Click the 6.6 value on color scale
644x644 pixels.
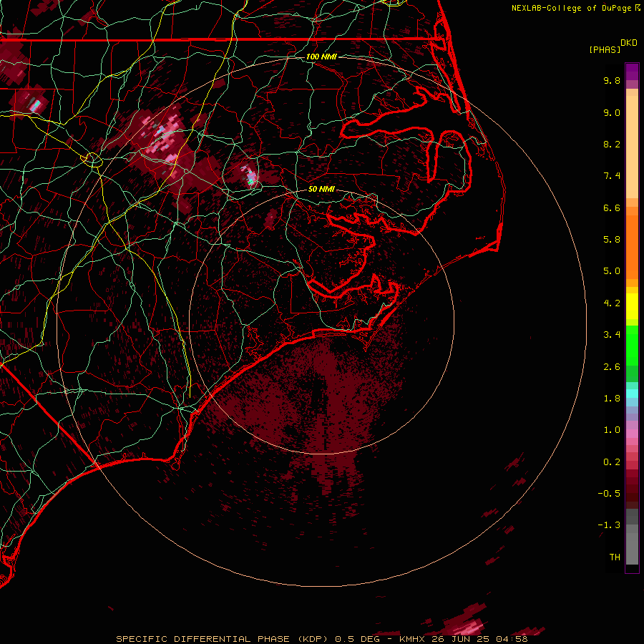click(612, 208)
